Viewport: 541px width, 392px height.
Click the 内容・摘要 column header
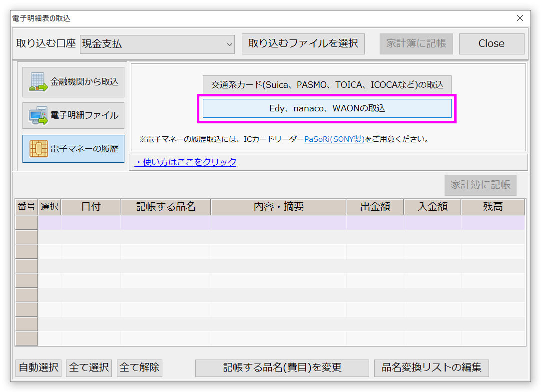pos(278,207)
